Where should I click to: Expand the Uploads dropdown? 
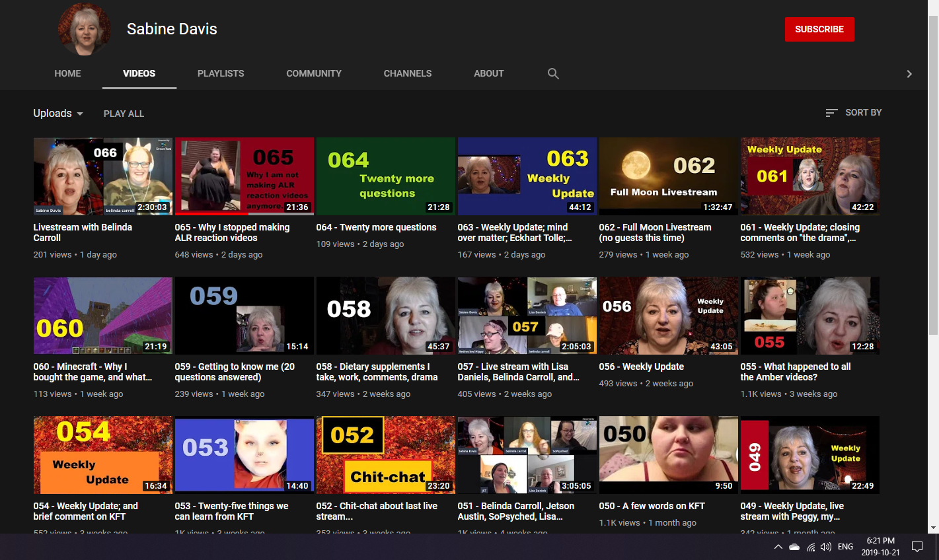58,113
